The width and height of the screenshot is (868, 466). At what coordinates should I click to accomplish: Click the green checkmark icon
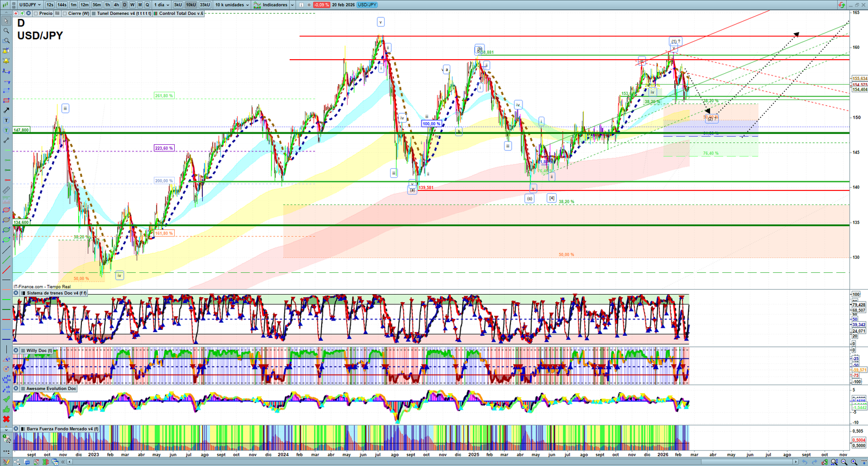[6, 399]
